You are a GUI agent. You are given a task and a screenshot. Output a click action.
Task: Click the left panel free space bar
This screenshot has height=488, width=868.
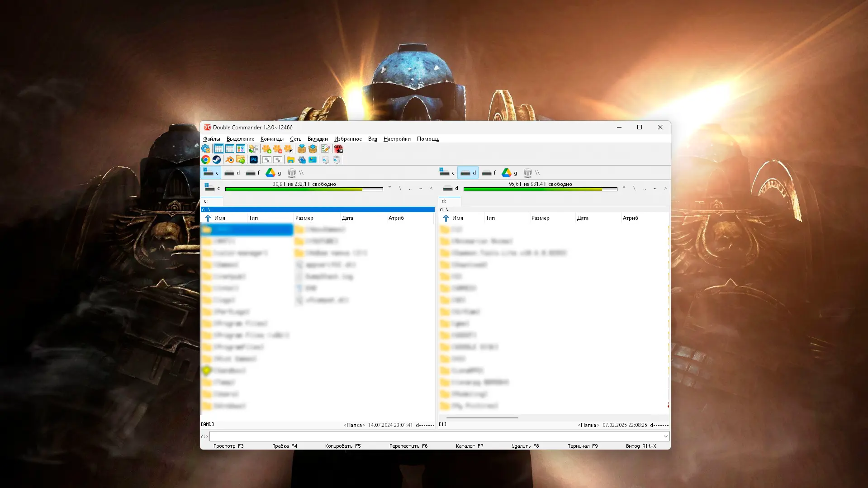tap(304, 189)
